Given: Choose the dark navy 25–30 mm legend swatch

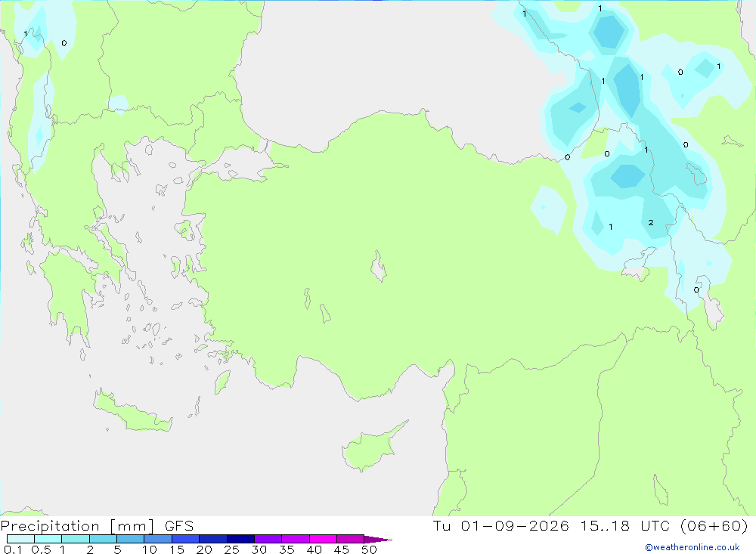Looking at the screenshot, I should pyautogui.click(x=240, y=539).
